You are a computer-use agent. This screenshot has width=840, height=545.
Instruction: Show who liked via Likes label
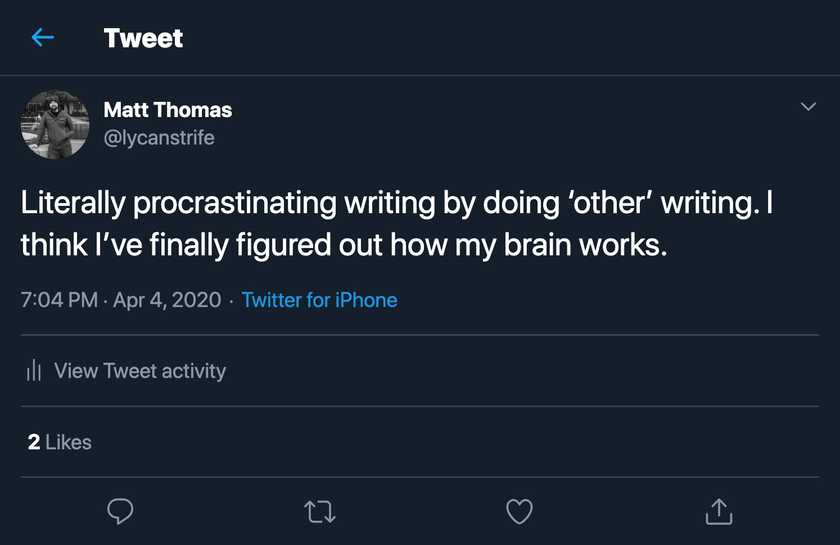coord(69,442)
